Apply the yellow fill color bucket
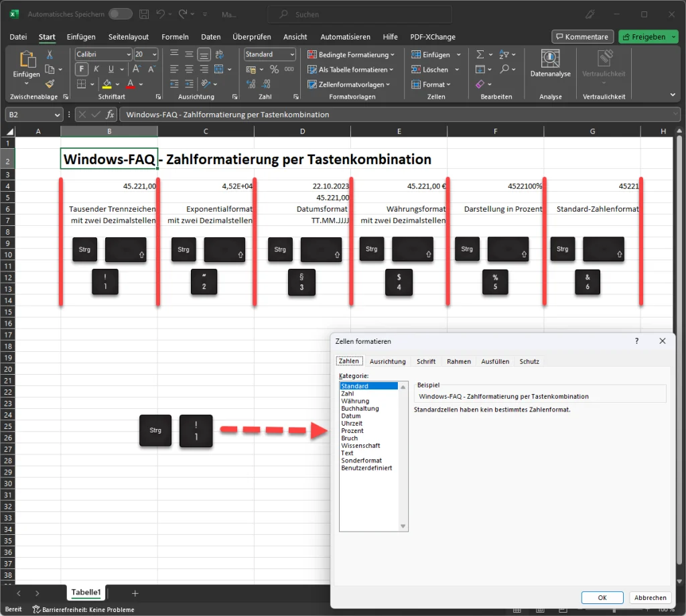Screen dimensions: 686x616 (x=107, y=84)
